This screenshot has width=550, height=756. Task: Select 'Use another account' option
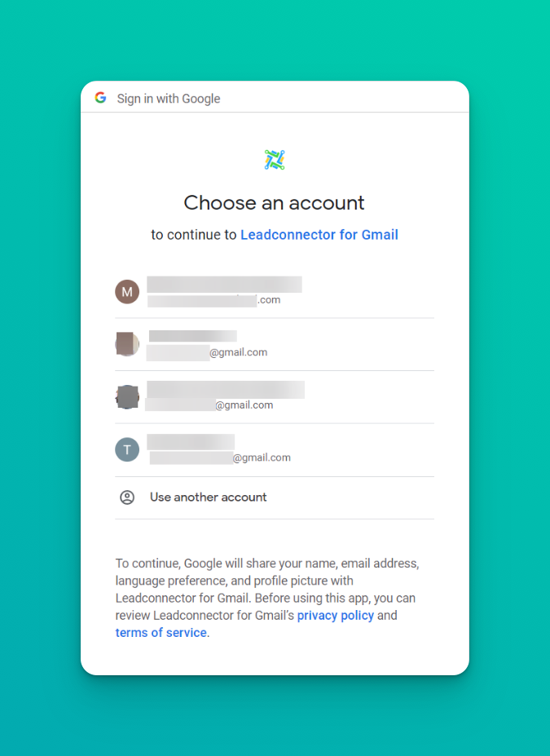click(x=209, y=497)
